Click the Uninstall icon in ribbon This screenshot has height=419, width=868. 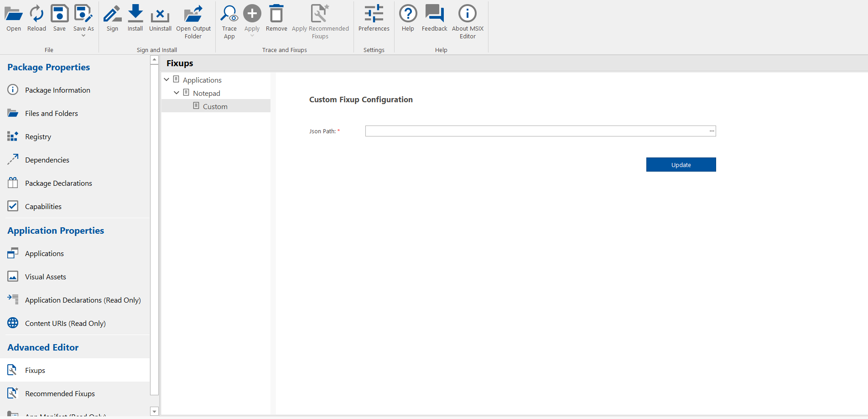click(160, 14)
